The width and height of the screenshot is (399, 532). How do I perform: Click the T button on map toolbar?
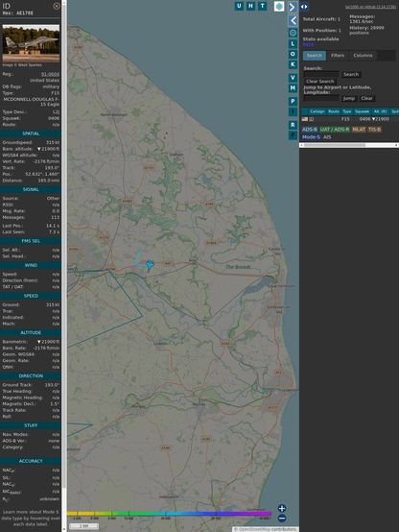[262, 6]
